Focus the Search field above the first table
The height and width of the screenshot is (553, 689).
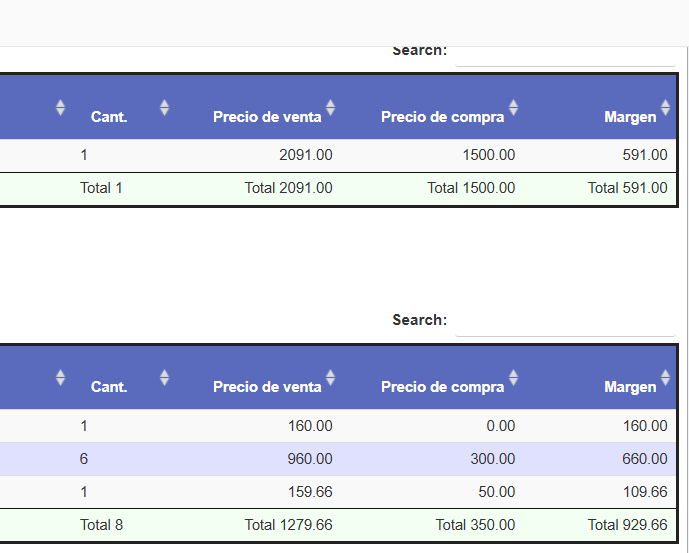pyautogui.click(x=565, y=54)
